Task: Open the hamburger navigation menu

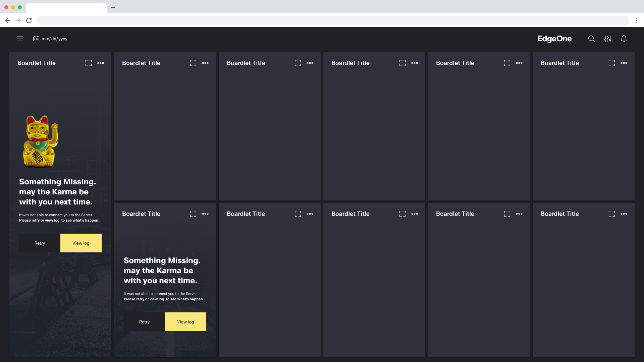Action: (x=20, y=39)
